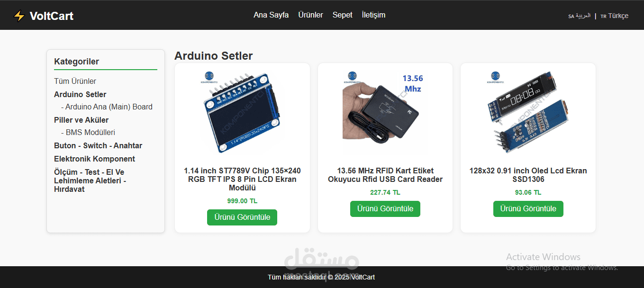
Task: Click the RFID card reader product image
Action: (x=385, y=112)
